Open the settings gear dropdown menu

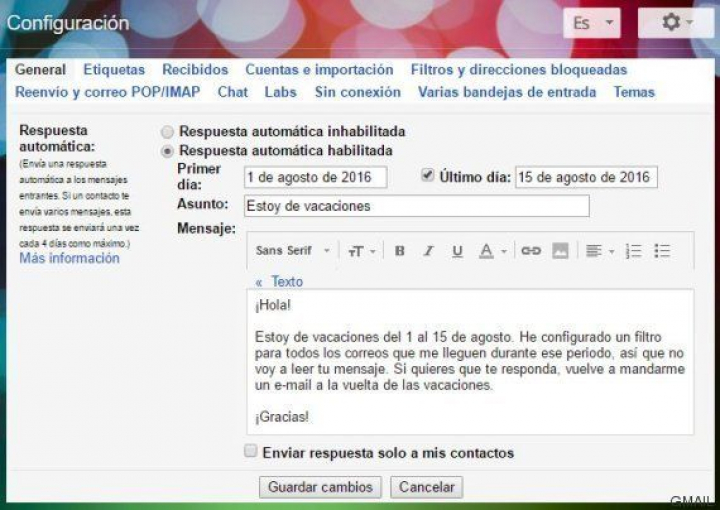tap(675, 23)
